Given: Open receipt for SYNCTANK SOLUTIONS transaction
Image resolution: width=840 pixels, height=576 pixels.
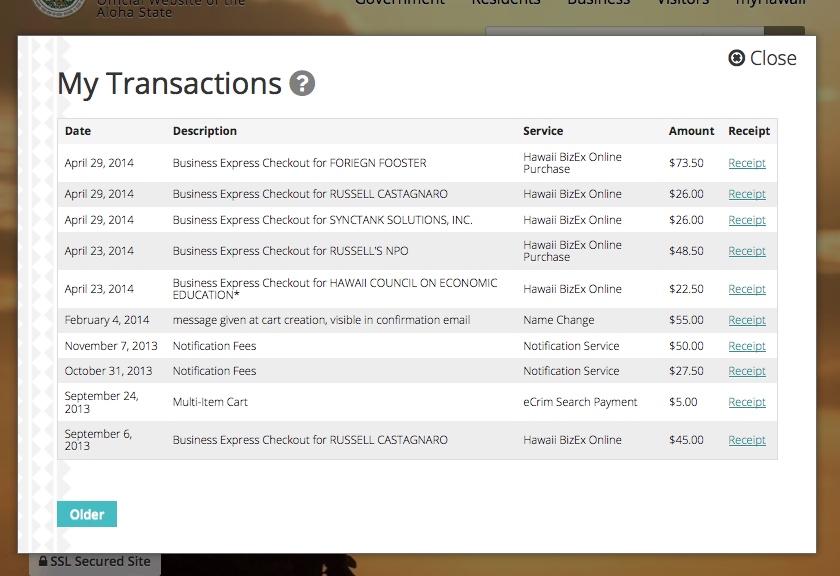Looking at the screenshot, I should (747, 220).
